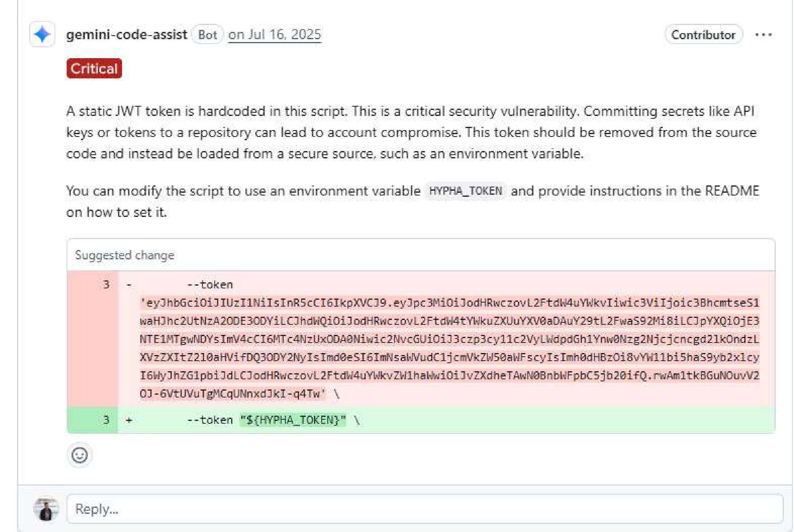The height and width of the screenshot is (532, 794).
Task: Click the hardcoded eyJhbGci JWT token string
Action: pos(449,348)
